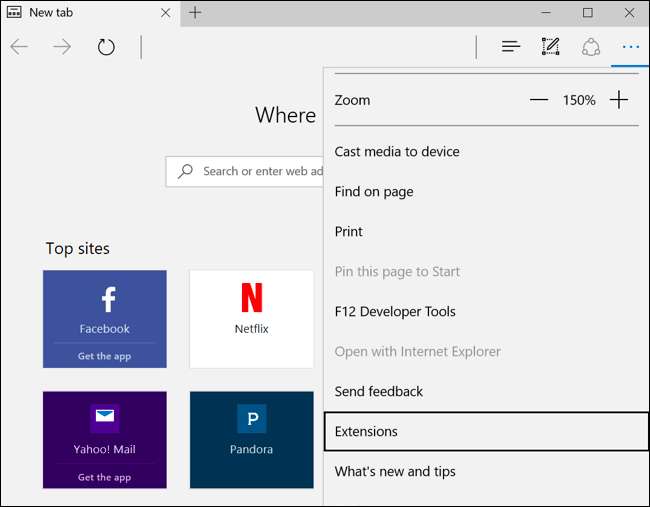Screen dimensions: 650x507
Task: Click the Refresh page icon
Action: (x=106, y=47)
